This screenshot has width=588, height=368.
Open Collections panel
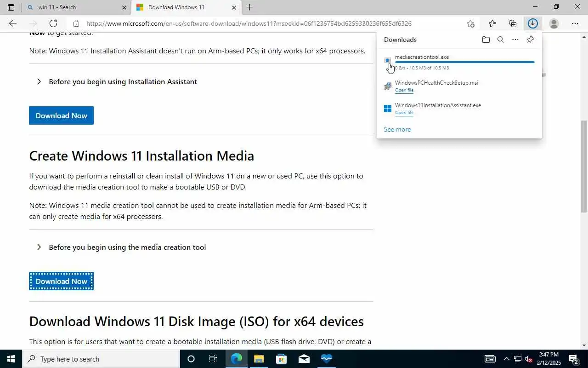513,23
